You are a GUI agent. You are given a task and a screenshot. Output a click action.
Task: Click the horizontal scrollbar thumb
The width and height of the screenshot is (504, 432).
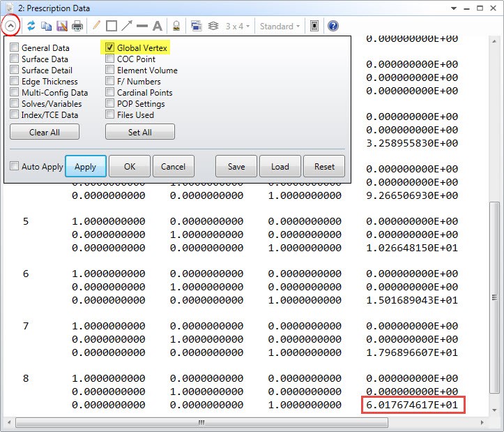click(x=201, y=422)
